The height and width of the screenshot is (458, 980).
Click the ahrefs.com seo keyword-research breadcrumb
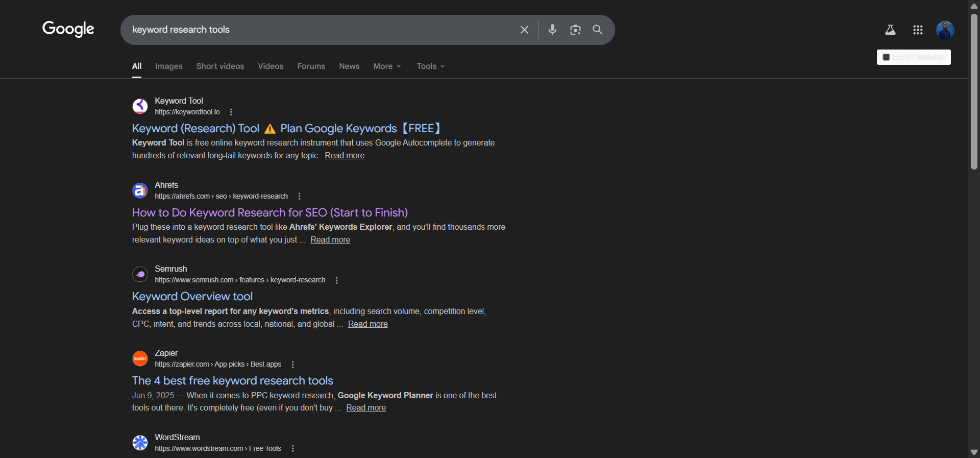pyautogui.click(x=222, y=196)
